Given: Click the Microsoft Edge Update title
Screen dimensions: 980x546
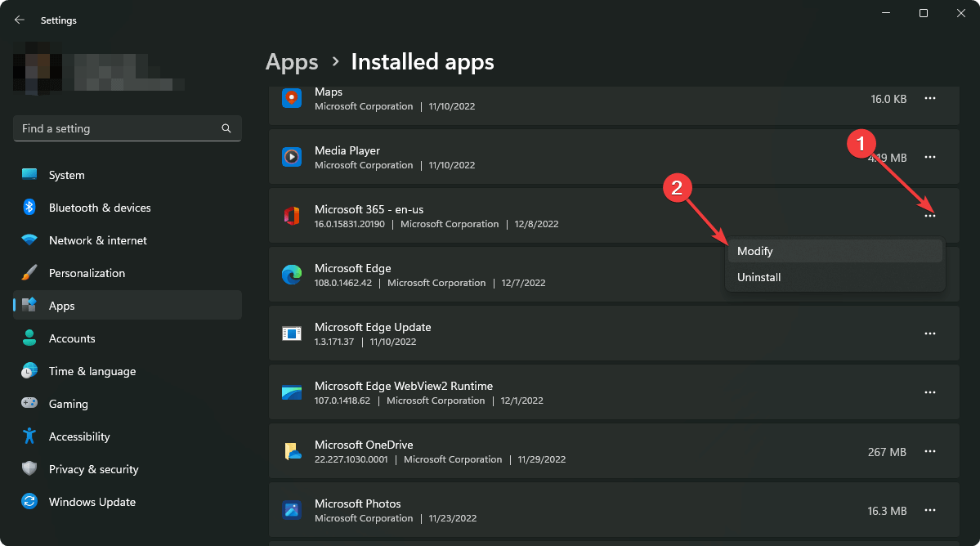Looking at the screenshot, I should click(374, 327).
